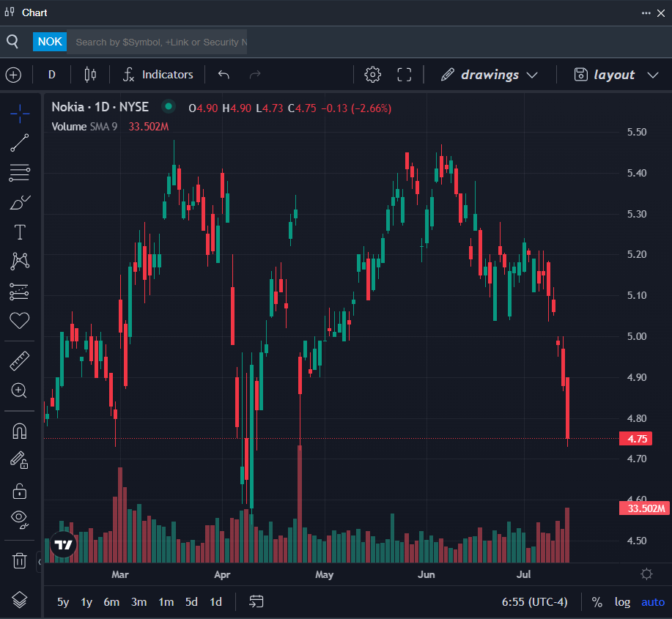Close the Chart panel

pyautogui.click(x=661, y=13)
